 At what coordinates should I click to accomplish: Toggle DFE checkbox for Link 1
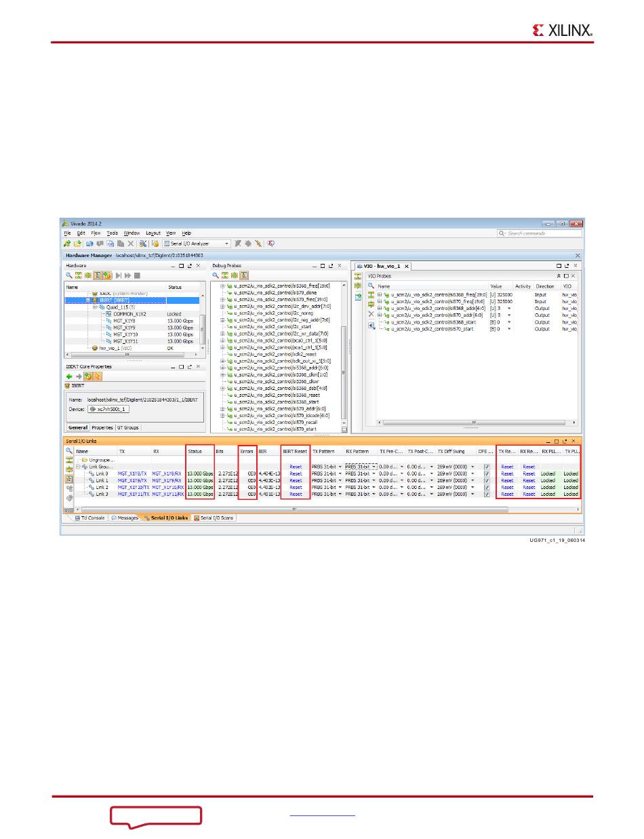pos(487,480)
